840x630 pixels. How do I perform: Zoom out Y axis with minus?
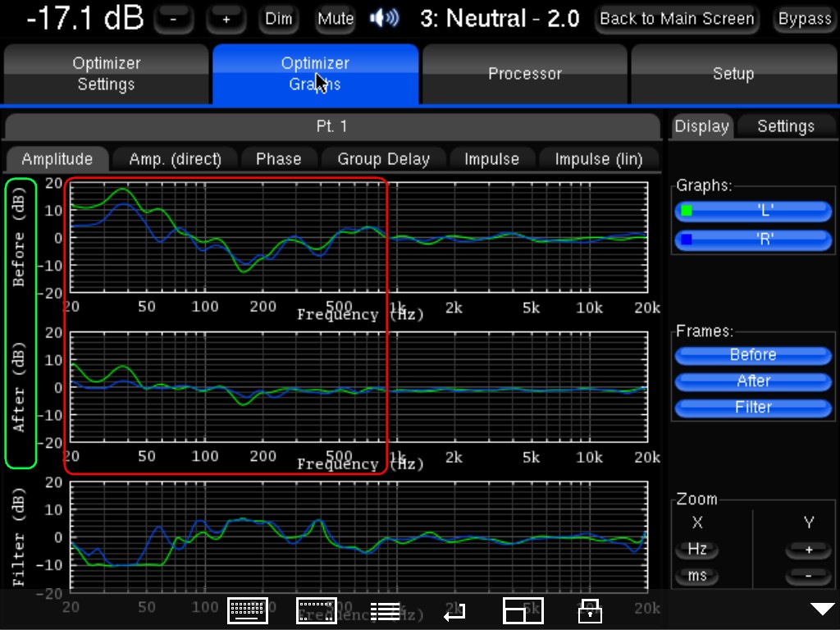coord(808,577)
